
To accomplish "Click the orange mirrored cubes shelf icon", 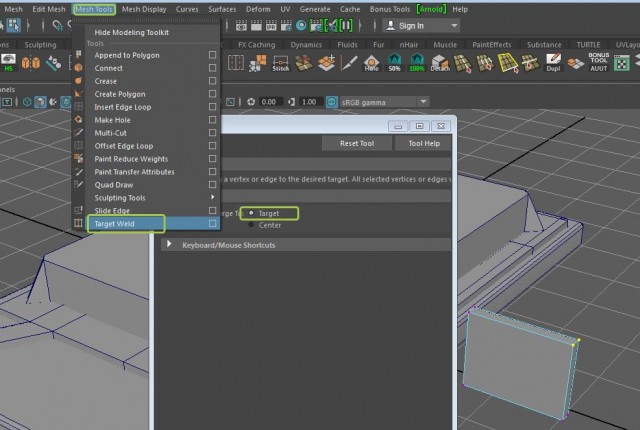I will coord(31,63).
